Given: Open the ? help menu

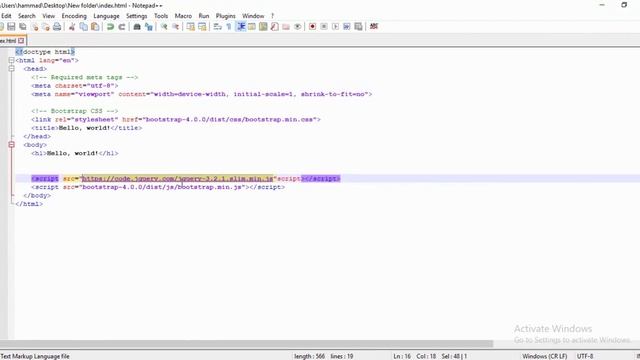Looking at the screenshot, I should click(272, 16).
